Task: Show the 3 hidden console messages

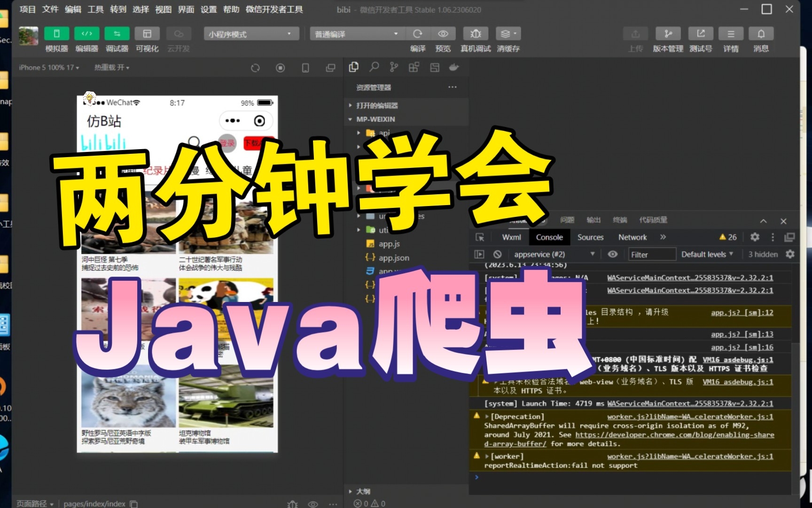Action: [x=761, y=254]
